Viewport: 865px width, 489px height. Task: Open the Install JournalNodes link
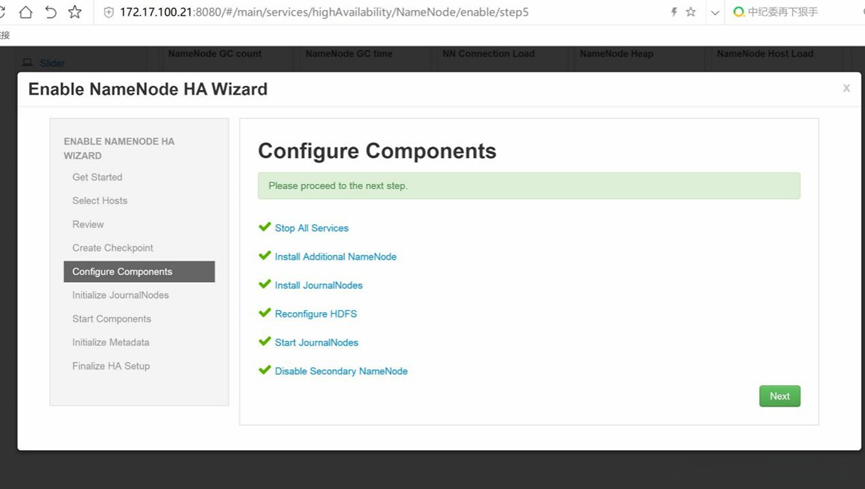318,285
